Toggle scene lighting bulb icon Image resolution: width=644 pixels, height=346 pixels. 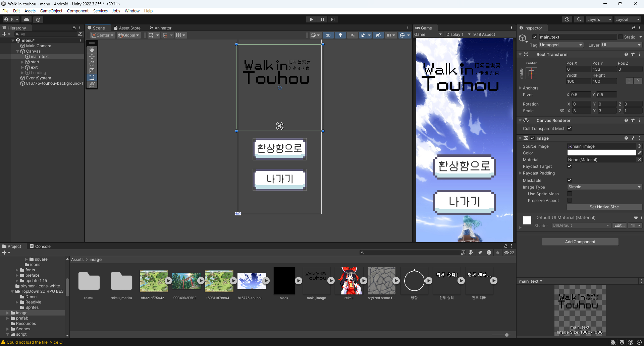coord(340,35)
